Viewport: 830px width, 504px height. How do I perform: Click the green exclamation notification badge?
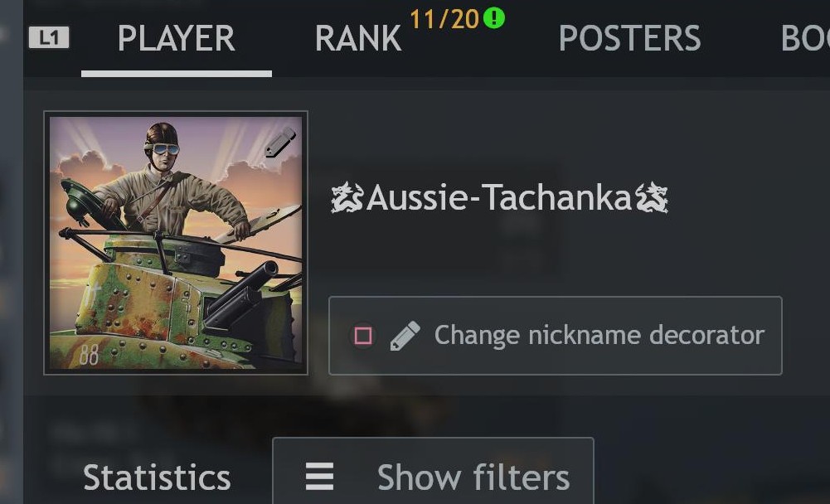(x=494, y=18)
